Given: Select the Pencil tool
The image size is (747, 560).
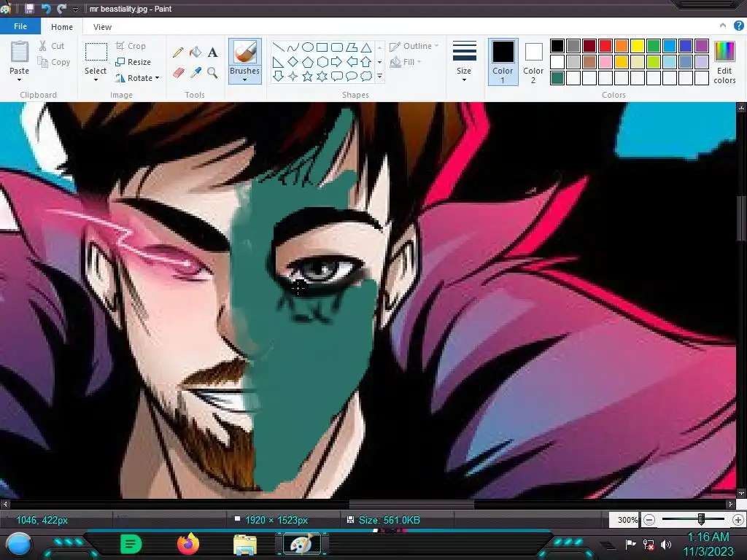Looking at the screenshot, I should [178, 52].
